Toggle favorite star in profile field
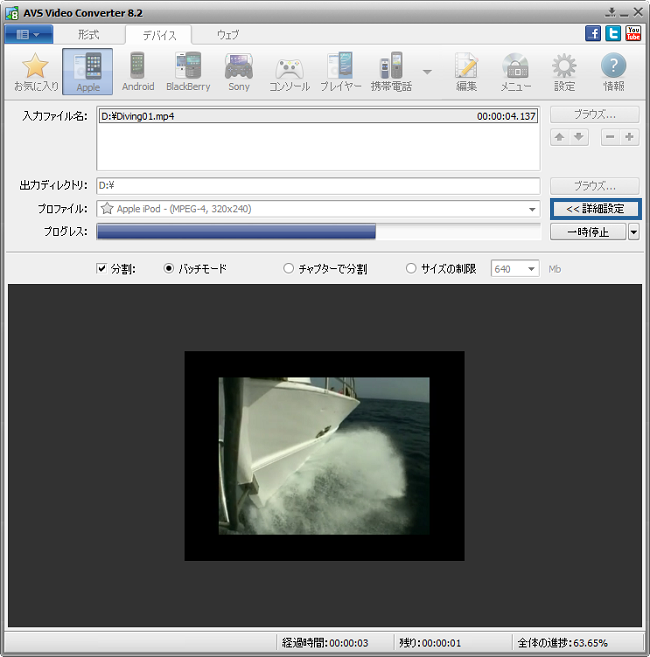Viewport: 650px width, 657px height. [x=107, y=209]
